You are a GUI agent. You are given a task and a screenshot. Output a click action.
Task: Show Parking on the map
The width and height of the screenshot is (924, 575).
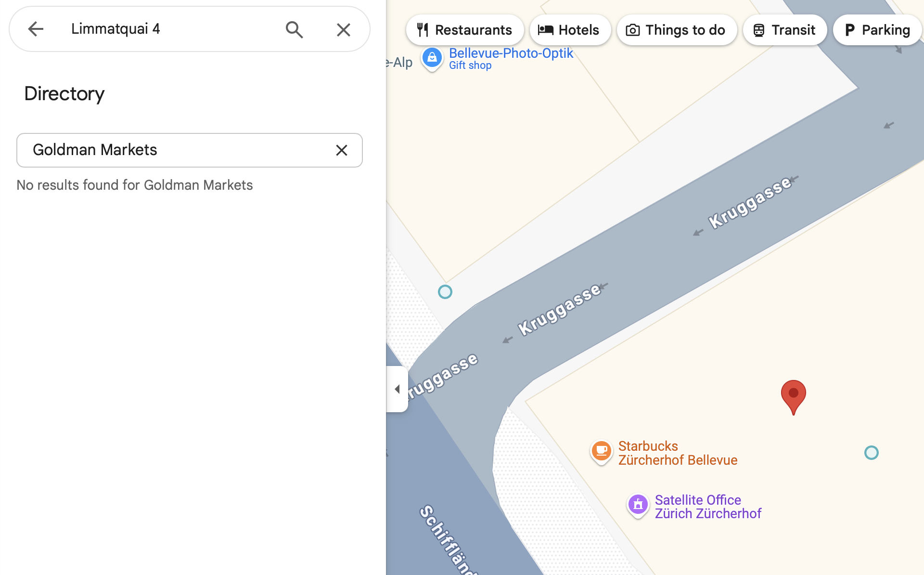(877, 30)
